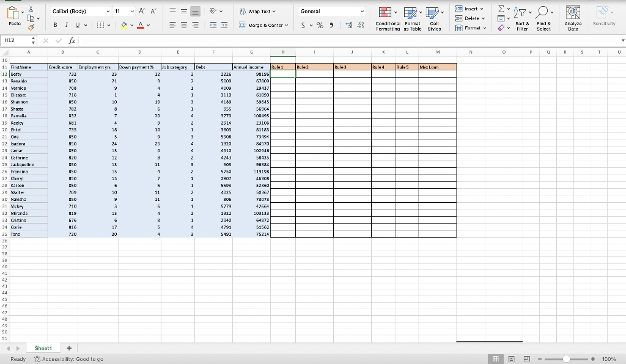Increase font size with the larger A icon
Image resolution: width=626 pixels, height=364 pixels.
coord(142,11)
